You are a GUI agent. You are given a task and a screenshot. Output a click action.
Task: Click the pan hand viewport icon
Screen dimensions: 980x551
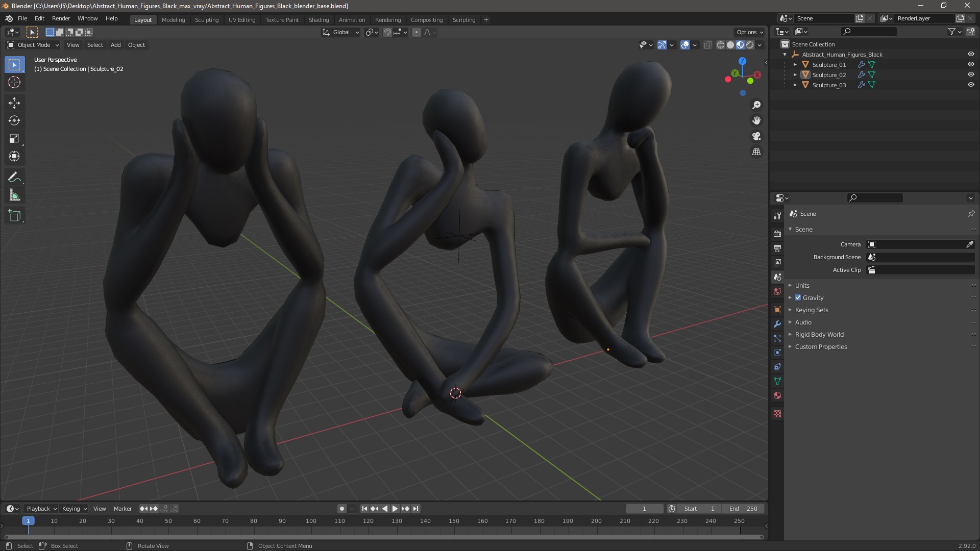pyautogui.click(x=756, y=121)
